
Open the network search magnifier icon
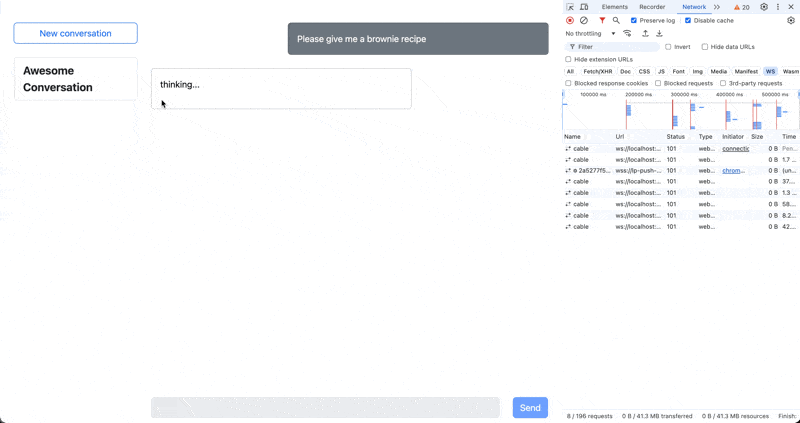click(x=616, y=20)
